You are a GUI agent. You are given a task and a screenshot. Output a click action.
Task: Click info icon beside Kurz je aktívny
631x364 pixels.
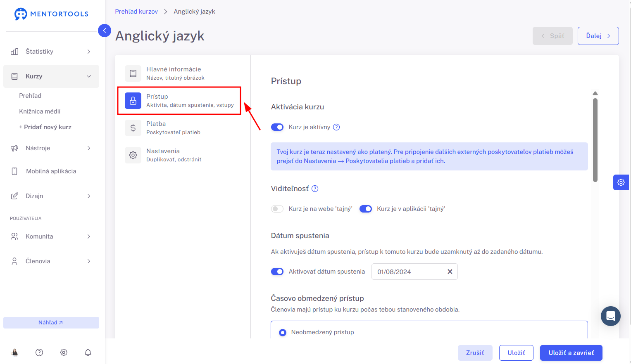point(336,127)
